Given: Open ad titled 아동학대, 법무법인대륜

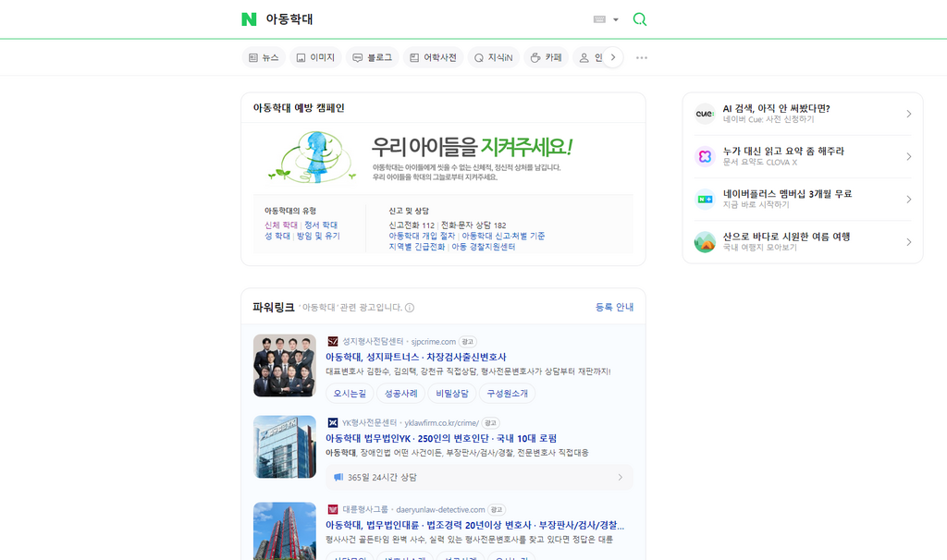Looking at the screenshot, I should (x=474, y=526).
